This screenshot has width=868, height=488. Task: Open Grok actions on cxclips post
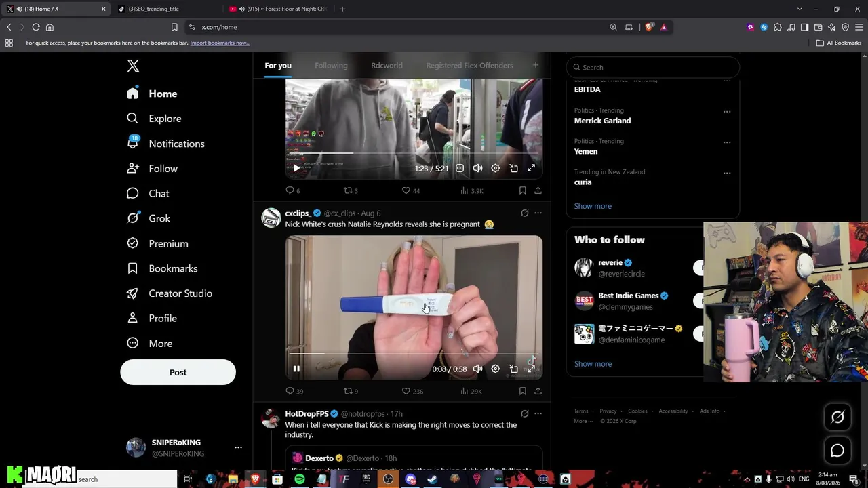[x=524, y=213]
